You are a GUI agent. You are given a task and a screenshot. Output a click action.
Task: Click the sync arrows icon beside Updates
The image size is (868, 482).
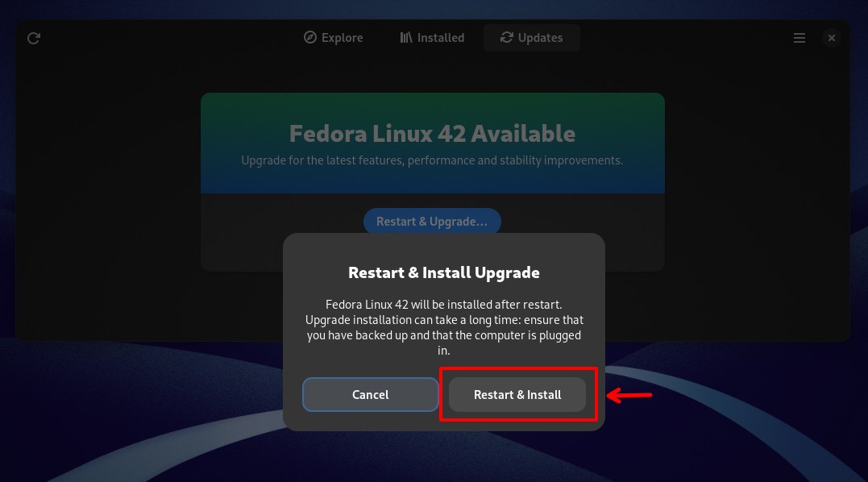(x=506, y=37)
